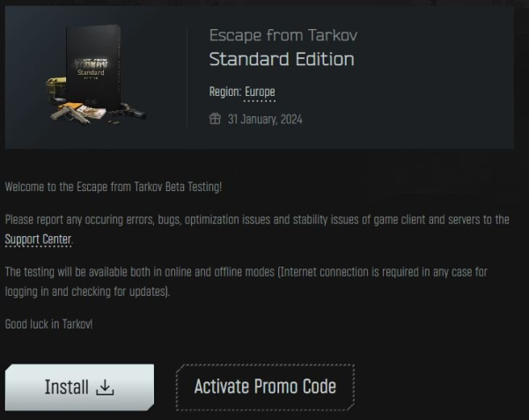Open the Activate Promo Code dialog

pos(265,387)
